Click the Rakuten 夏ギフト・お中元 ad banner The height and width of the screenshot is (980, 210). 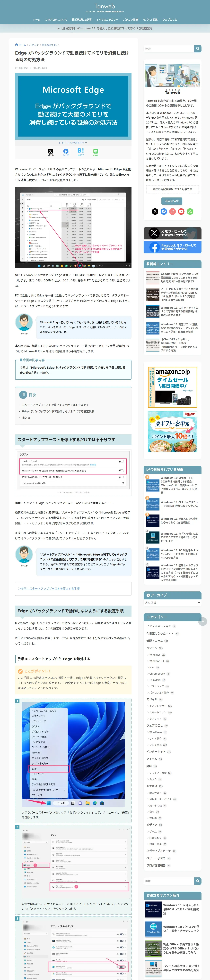point(172,431)
